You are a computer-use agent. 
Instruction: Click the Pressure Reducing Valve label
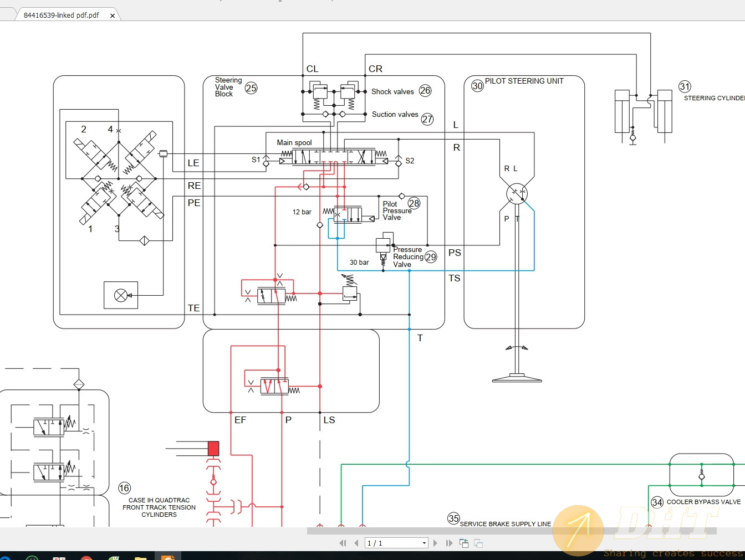[x=408, y=257]
